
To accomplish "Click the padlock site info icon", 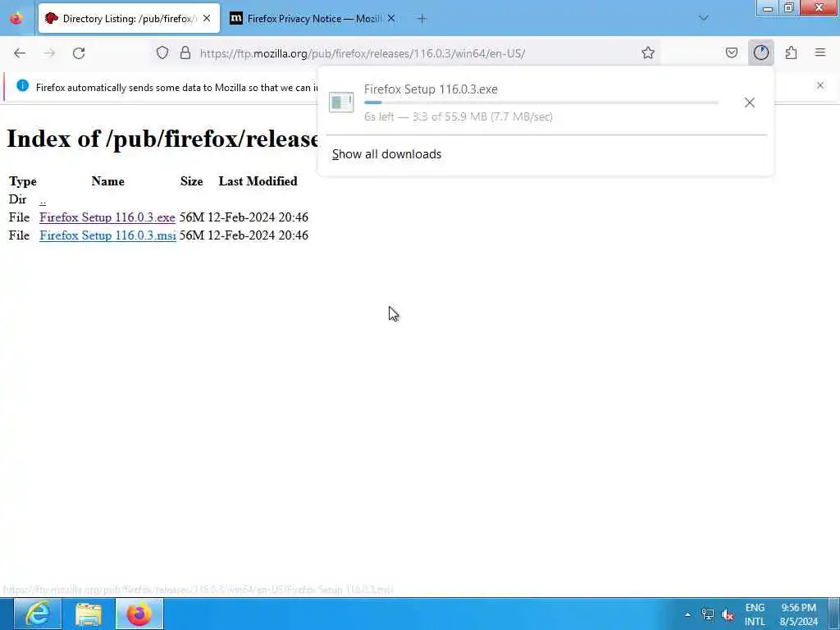I will point(185,53).
